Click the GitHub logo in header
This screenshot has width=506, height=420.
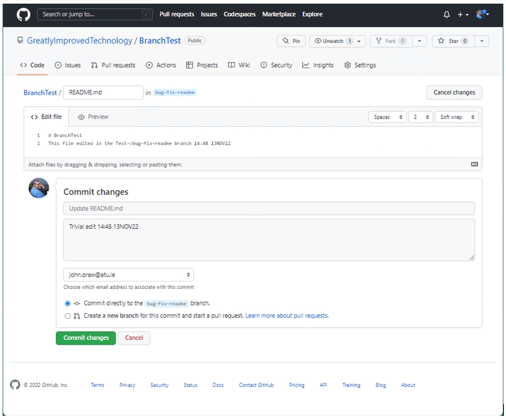(x=24, y=14)
